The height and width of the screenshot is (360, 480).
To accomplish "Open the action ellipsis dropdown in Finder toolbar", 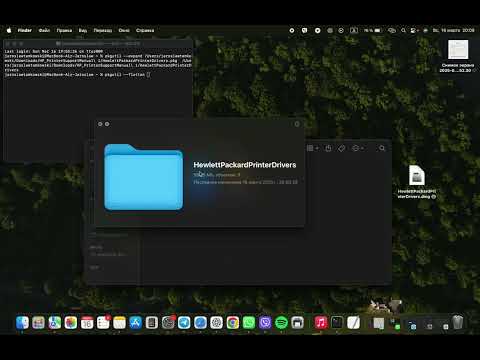I will 358,148.
